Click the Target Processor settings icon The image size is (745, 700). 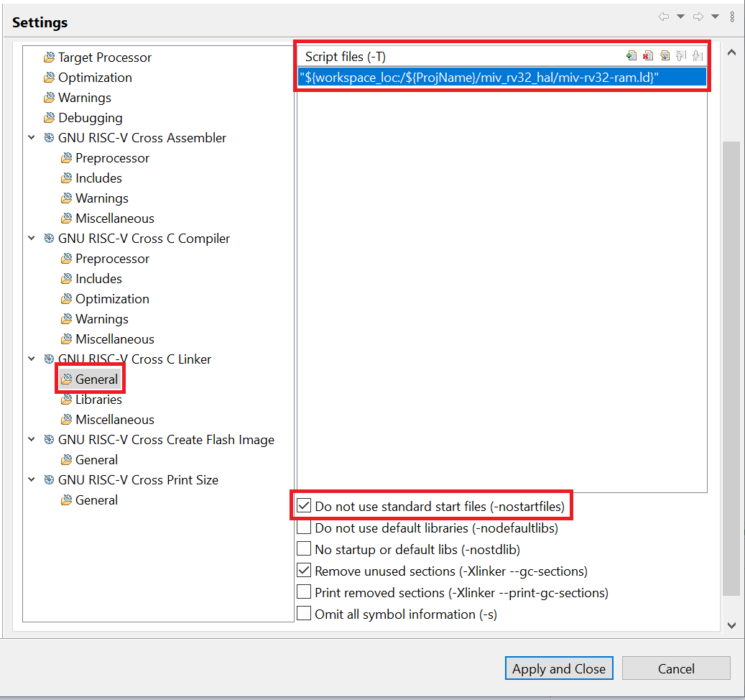[49, 57]
